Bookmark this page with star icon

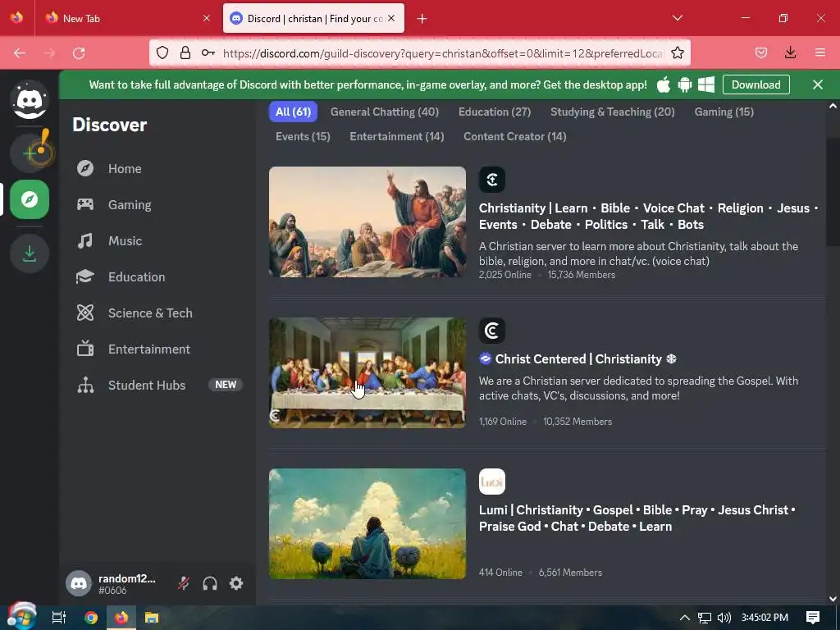[677, 53]
